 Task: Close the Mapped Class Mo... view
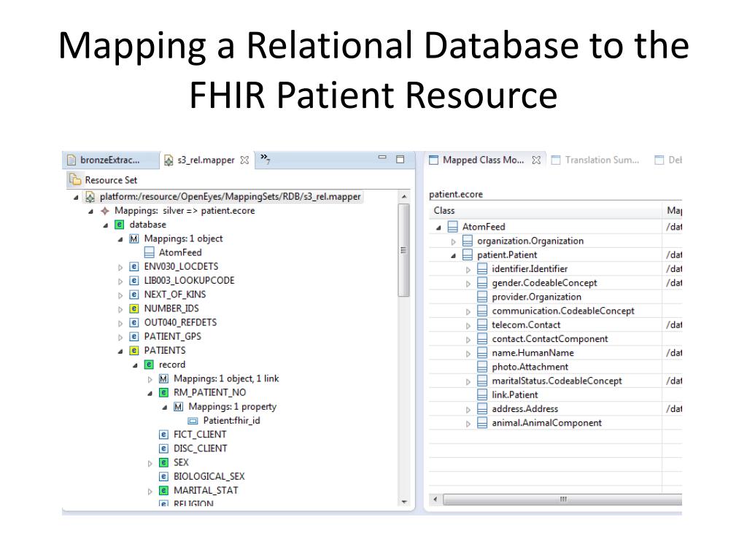(536, 160)
